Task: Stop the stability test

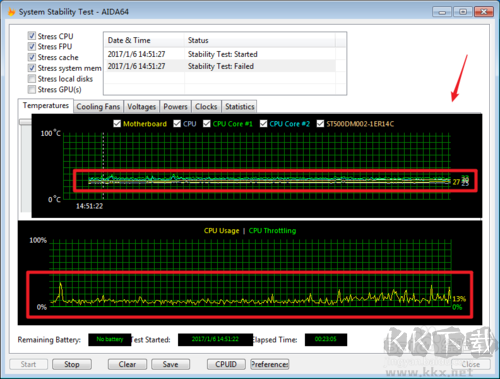Action: coord(72,364)
